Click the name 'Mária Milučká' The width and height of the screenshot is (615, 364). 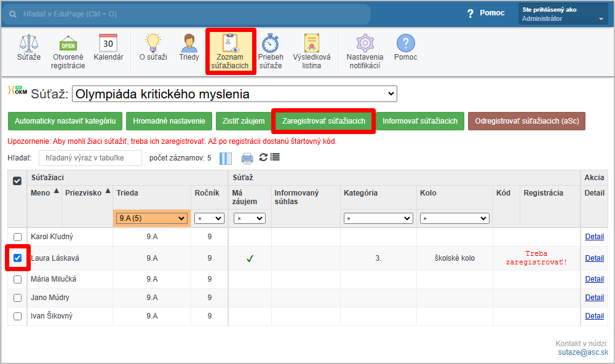tap(54, 279)
